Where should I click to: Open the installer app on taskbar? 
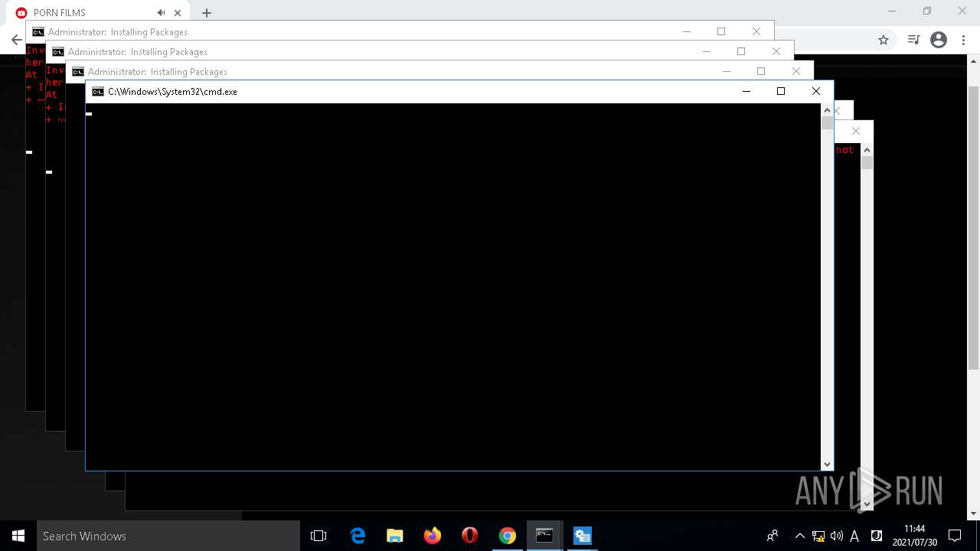click(583, 536)
